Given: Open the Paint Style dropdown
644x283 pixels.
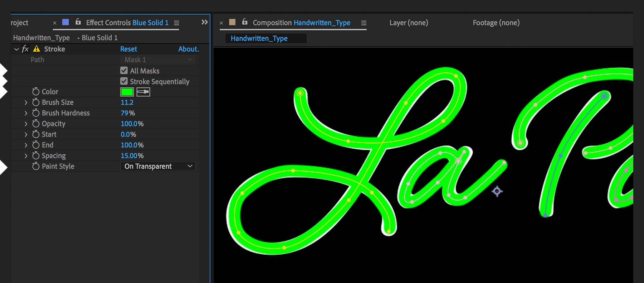Looking at the screenshot, I should [158, 166].
